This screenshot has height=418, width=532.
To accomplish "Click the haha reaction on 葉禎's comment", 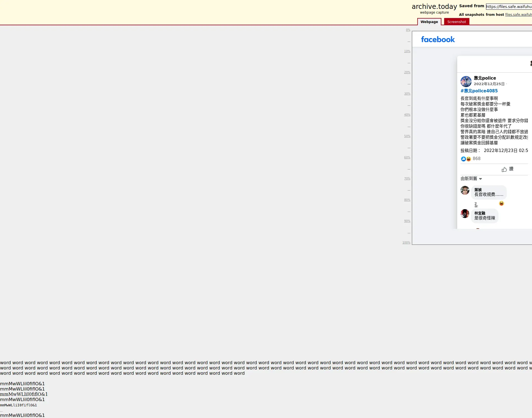I will tap(501, 203).
